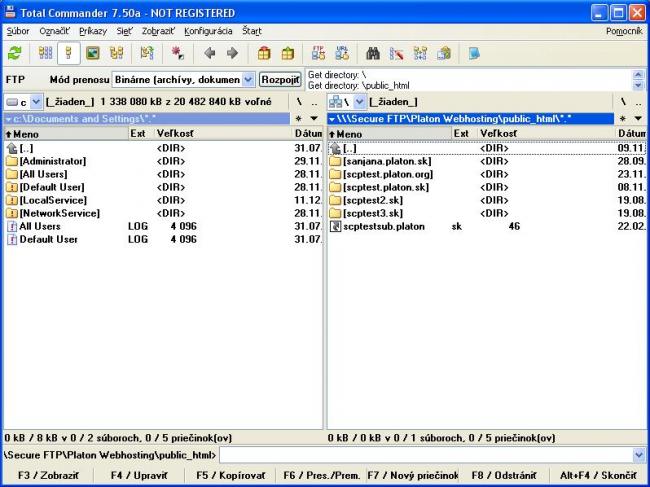Click F7 / Nový priečinok button
The height and width of the screenshot is (487, 650).
[x=413, y=475]
